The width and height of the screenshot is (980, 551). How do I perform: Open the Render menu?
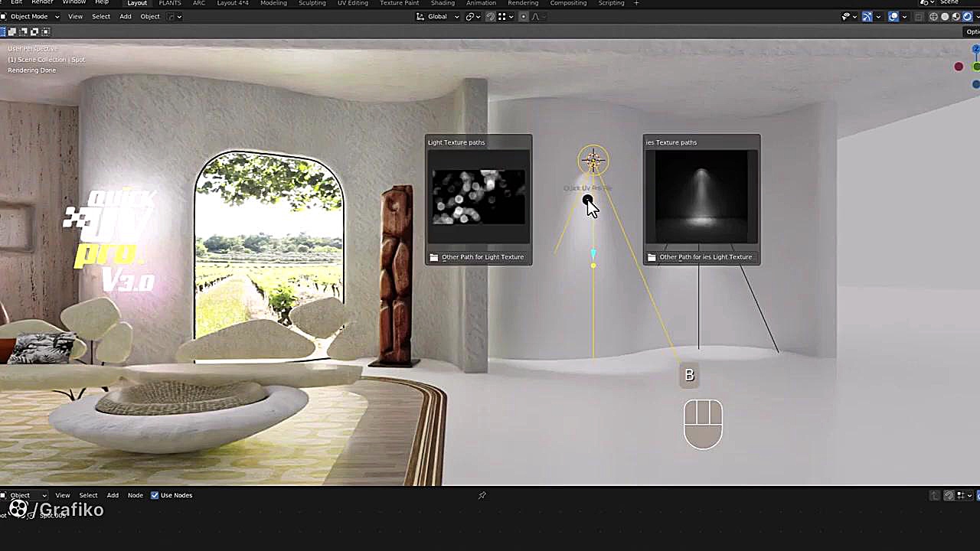(x=42, y=2)
